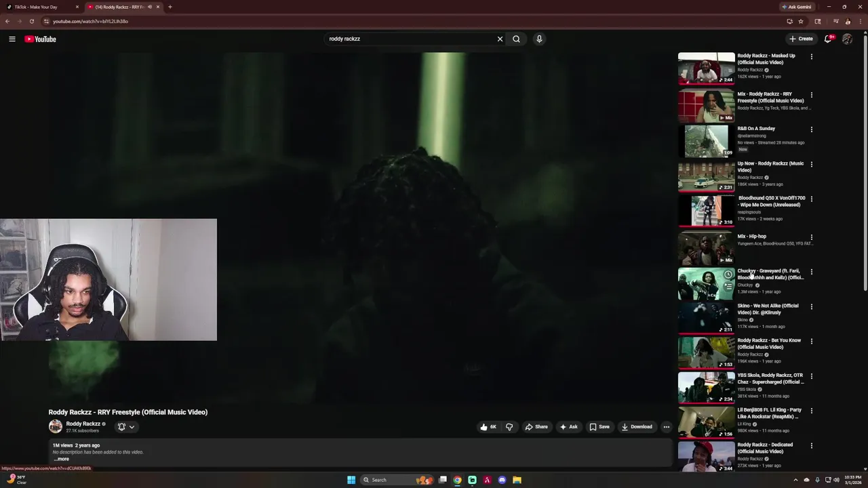The height and width of the screenshot is (488, 868).
Task: Click the Windows taskbar Search box
Action: click(397, 480)
